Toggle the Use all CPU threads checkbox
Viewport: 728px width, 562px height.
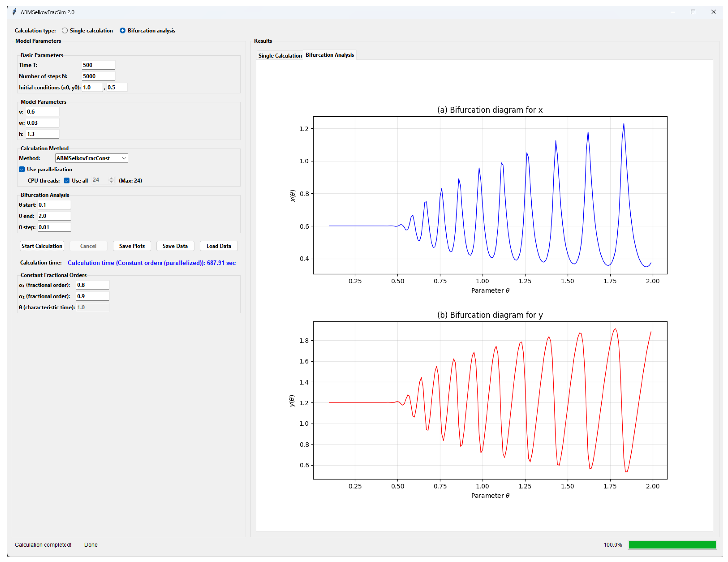pos(67,180)
